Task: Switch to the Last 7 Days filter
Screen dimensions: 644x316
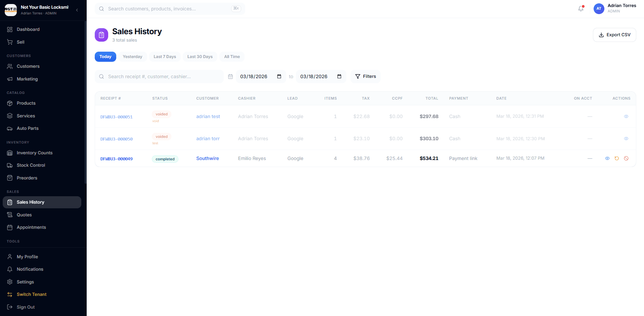Action: click(x=165, y=56)
